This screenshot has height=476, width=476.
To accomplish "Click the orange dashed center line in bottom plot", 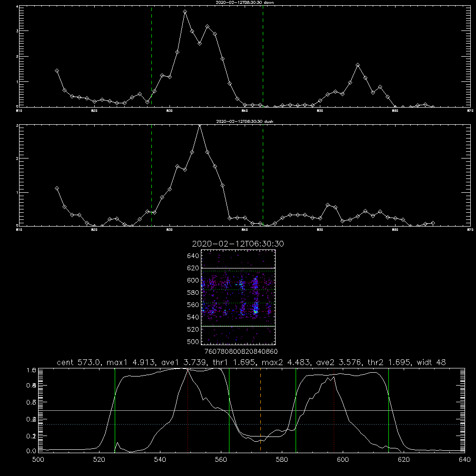I will point(260,410).
